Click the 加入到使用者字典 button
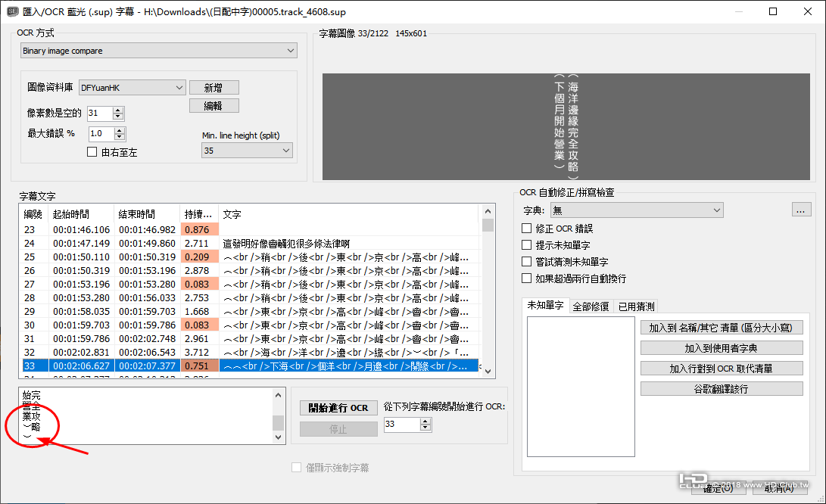Image resolution: width=826 pixels, height=504 pixels. click(721, 347)
